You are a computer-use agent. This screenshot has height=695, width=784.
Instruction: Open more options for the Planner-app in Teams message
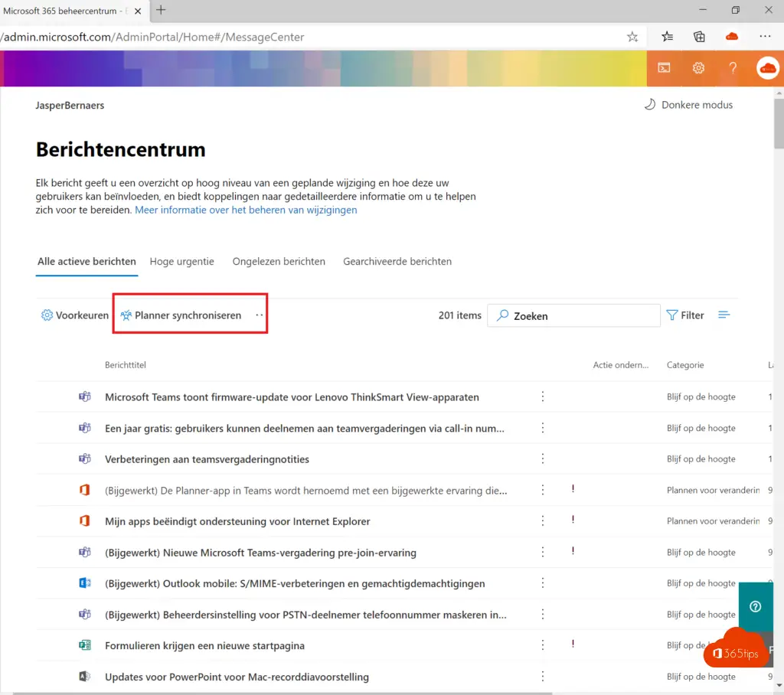[x=543, y=490]
